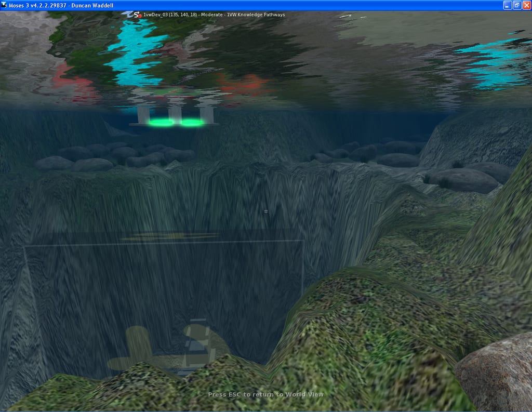The image size is (532, 412).
Task: Click the mouselook crosshair in the view center
Action: click(x=266, y=211)
